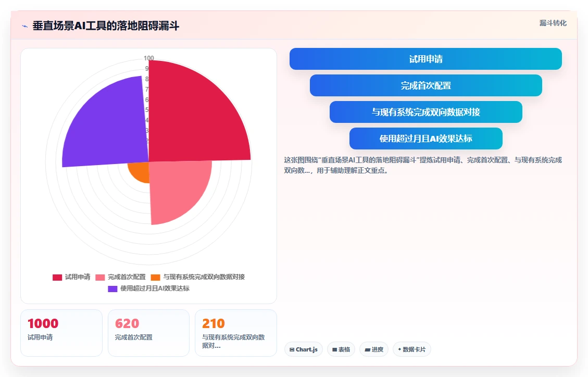Click the small orange chart segment
The height and width of the screenshot is (377, 588).
coord(140,171)
